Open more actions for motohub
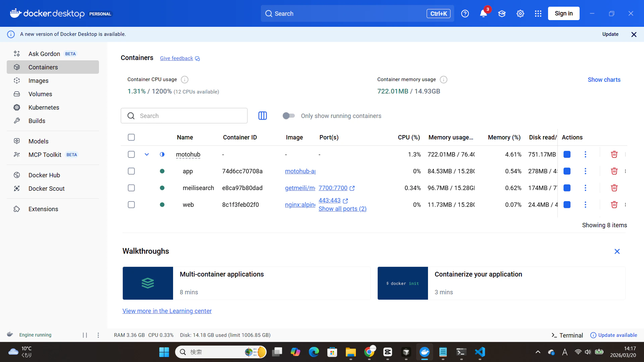This screenshot has width=644, height=362. pyautogui.click(x=585, y=154)
